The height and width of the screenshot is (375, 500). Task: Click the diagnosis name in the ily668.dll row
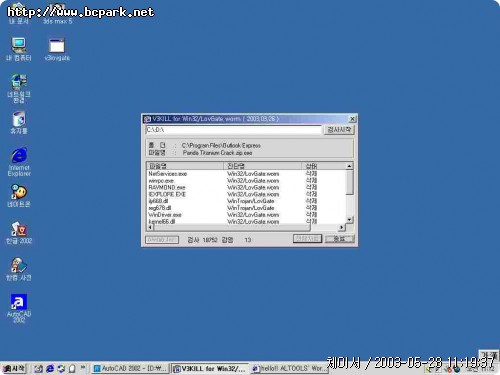(251, 201)
